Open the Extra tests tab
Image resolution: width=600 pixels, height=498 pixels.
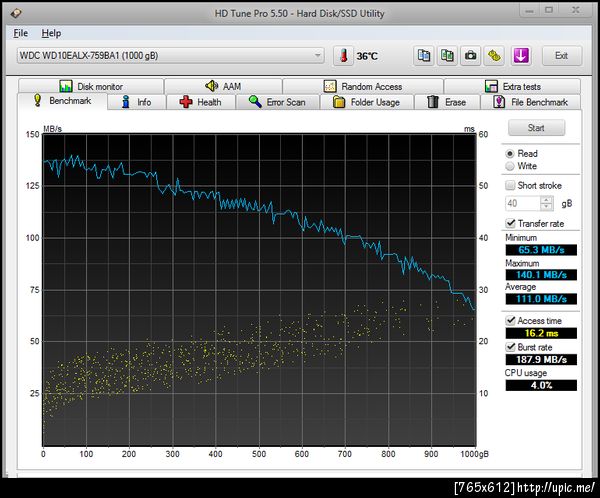[x=512, y=86]
